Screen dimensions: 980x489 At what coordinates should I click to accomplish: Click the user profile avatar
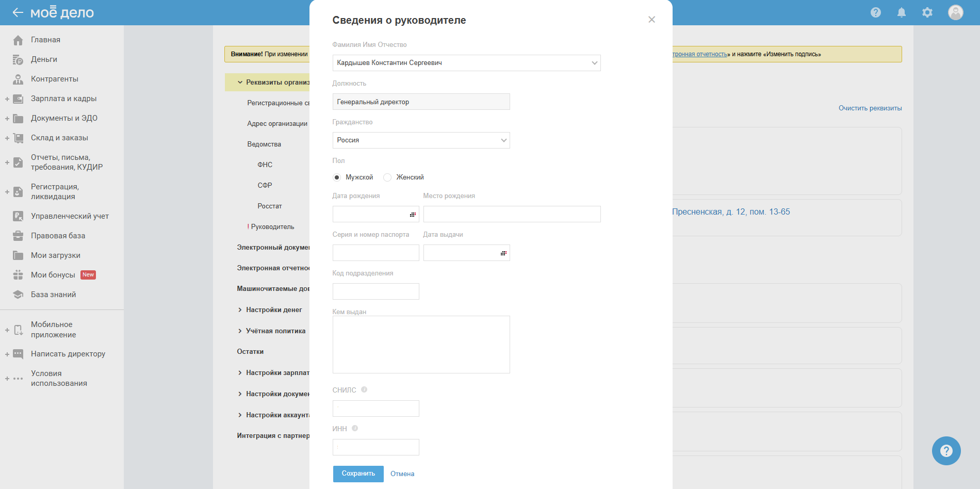click(955, 12)
